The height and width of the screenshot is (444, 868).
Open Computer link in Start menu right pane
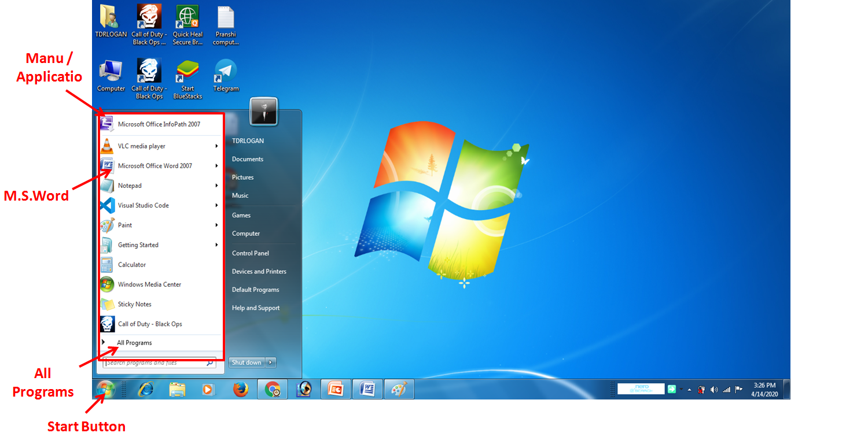click(246, 234)
